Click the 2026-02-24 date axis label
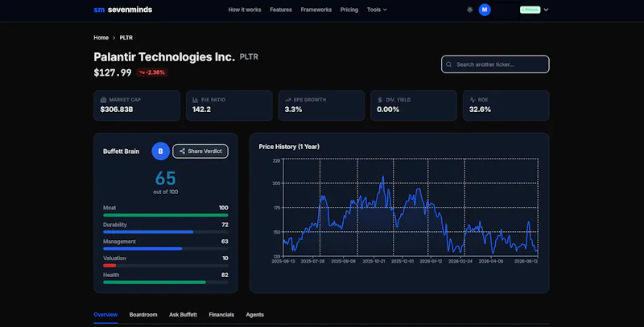The width and height of the screenshot is (644, 327). coord(460,261)
